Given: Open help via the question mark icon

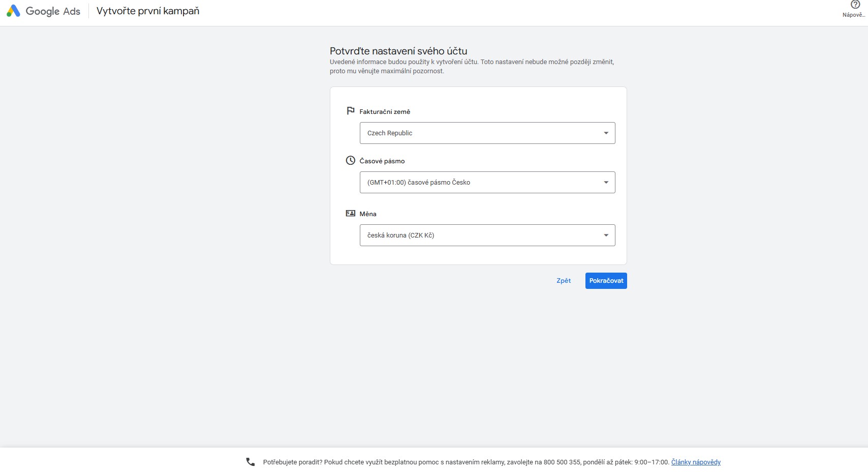Looking at the screenshot, I should tap(855, 5).
